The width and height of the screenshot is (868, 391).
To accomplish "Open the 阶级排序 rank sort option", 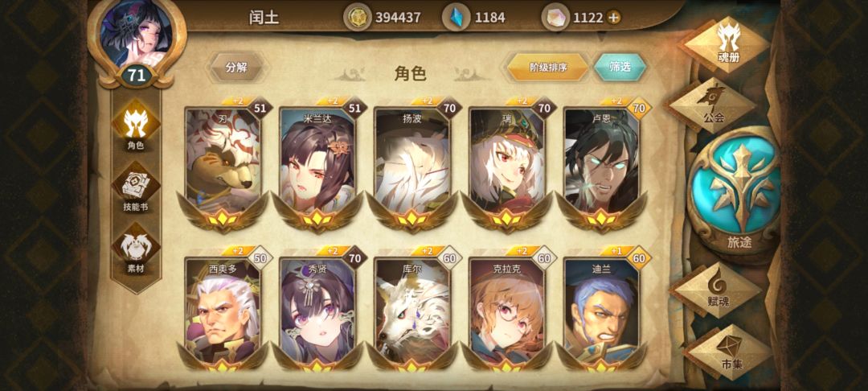I will coord(547,68).
